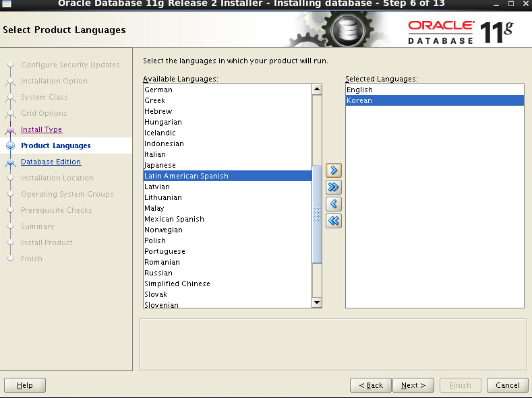Select Romanian in Available Languages
This screenshot has height=398, width=532.
pyautogui.click(x=227, y=262)
